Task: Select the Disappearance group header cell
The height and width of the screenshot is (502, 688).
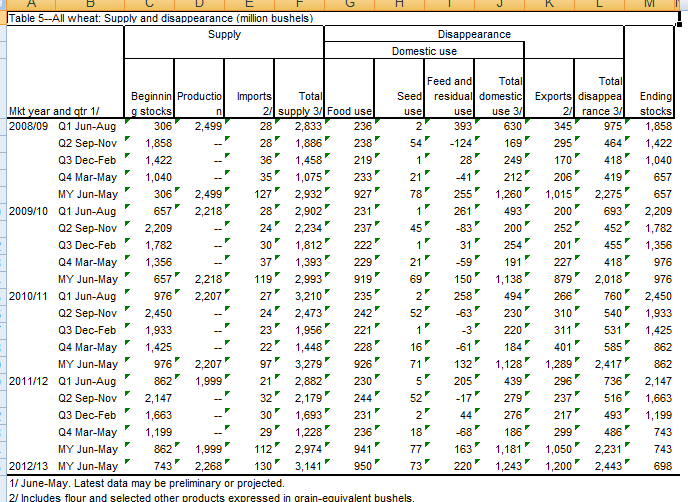Action: [473, 34]
